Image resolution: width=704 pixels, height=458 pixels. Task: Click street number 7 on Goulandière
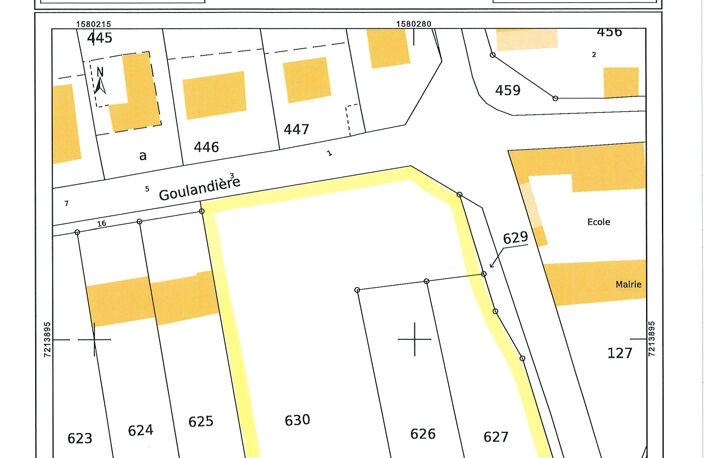66,203
